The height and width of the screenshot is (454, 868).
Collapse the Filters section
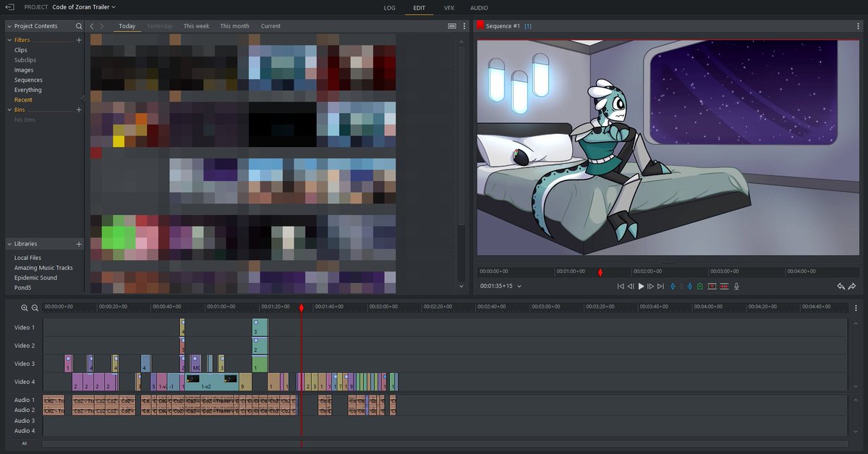pyautogui.click(x=9, y=40)
